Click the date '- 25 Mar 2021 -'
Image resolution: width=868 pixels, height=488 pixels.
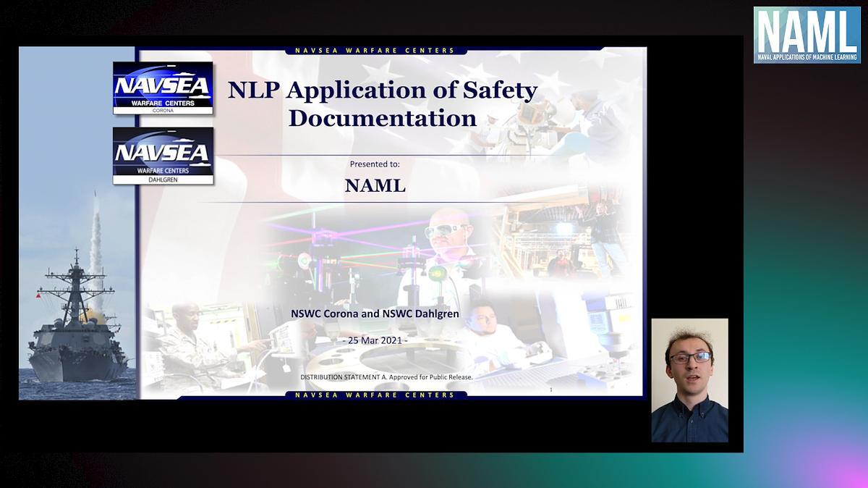pos(375,340)
